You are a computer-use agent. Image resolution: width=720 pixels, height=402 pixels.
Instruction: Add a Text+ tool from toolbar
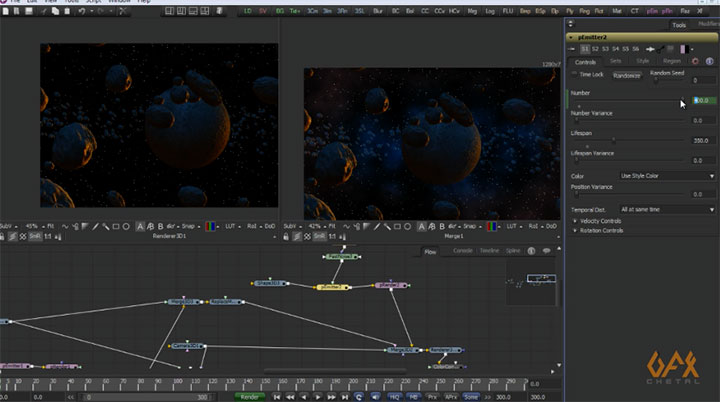pos(295,11)
